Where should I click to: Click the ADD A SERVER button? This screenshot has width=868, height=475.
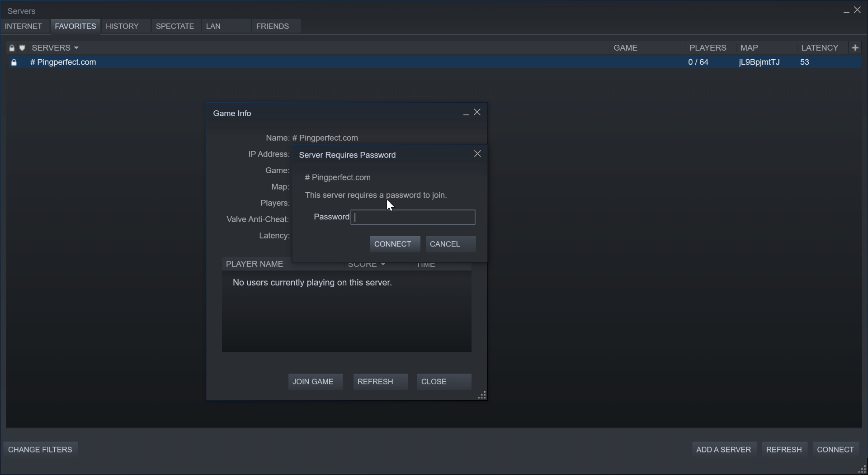click(x=723, y=450)
